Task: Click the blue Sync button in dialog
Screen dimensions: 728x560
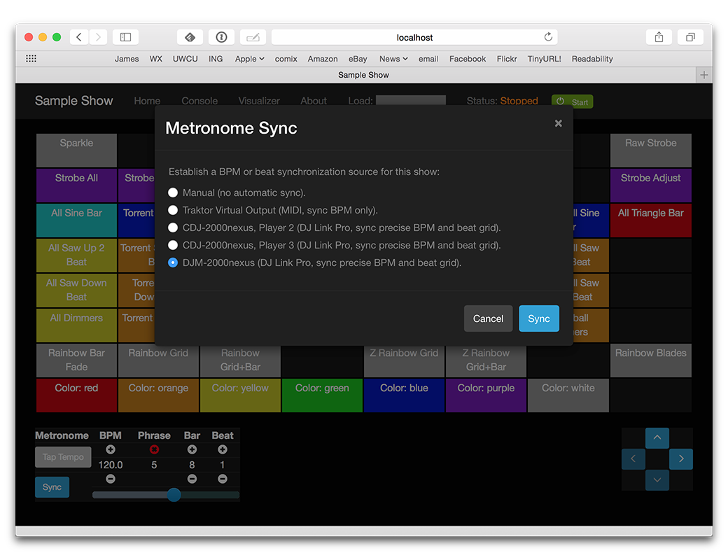Action: [x=538, y=318]
